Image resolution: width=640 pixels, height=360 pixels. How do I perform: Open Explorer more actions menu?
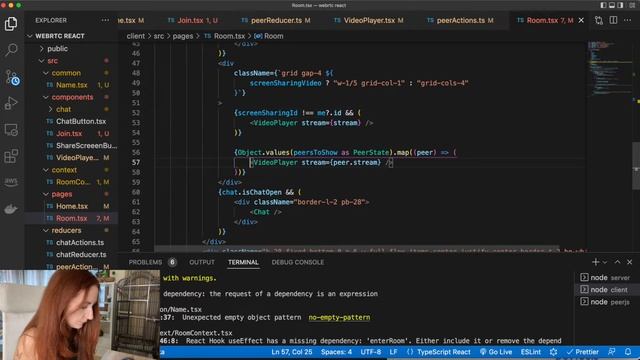105,20
